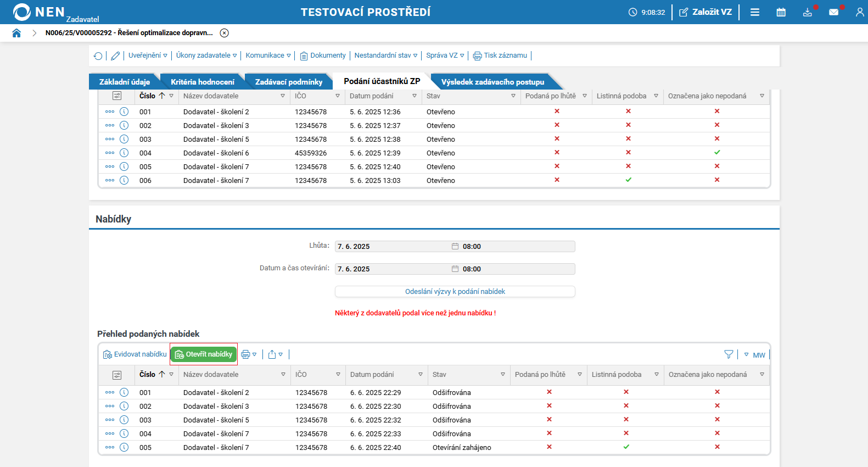Screen dimensions: 868x467
Task: Click the pencil edit icon
Action: click(115, 55)
